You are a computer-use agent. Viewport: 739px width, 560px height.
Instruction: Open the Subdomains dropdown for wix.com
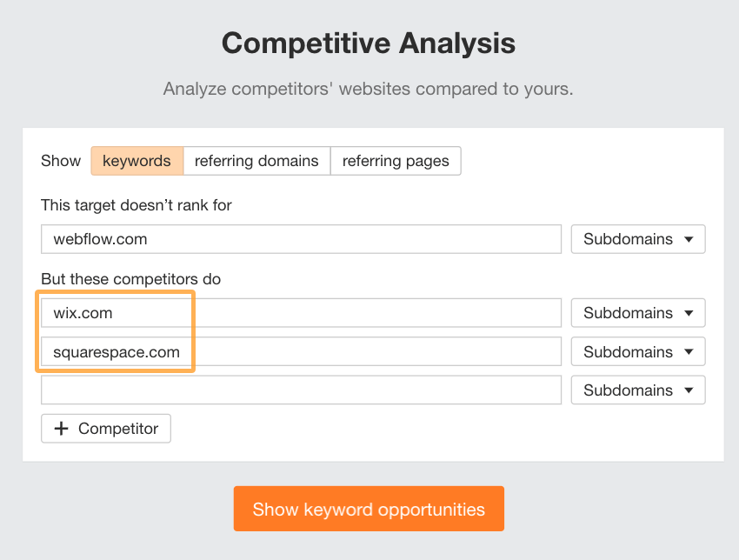pyautogui.click(x=637, y=312)
